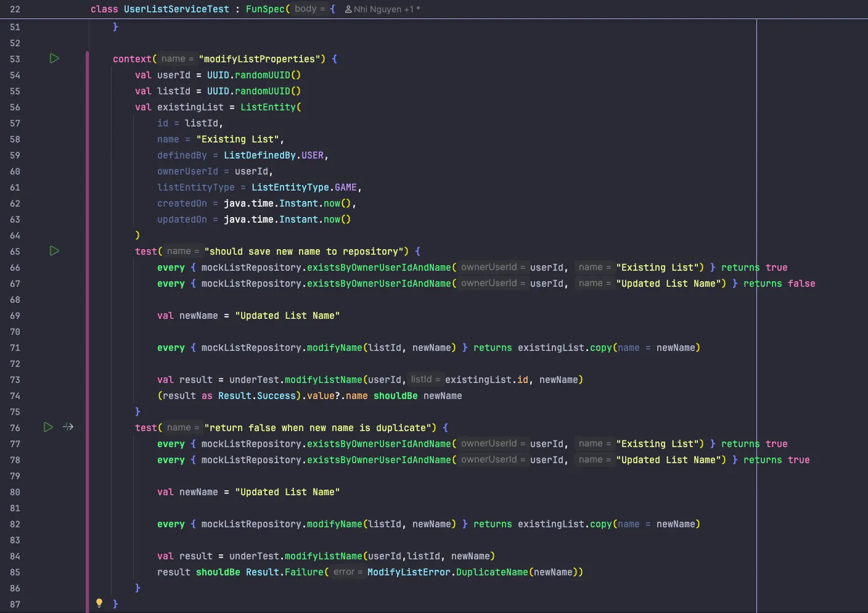The width and height of the screenshot is (868, 613).
Task: Open the Nhi Nguyen +1 author annotation
Action: click(x=382, y=9)
